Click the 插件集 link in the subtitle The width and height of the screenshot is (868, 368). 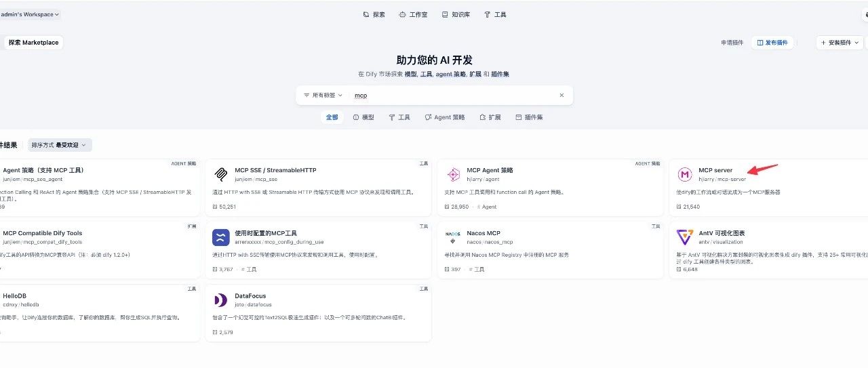tap(500, 74)
